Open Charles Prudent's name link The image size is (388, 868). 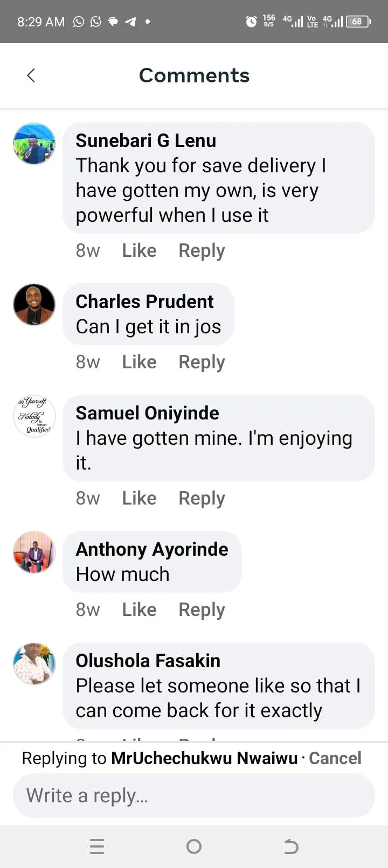click(144, 302)
